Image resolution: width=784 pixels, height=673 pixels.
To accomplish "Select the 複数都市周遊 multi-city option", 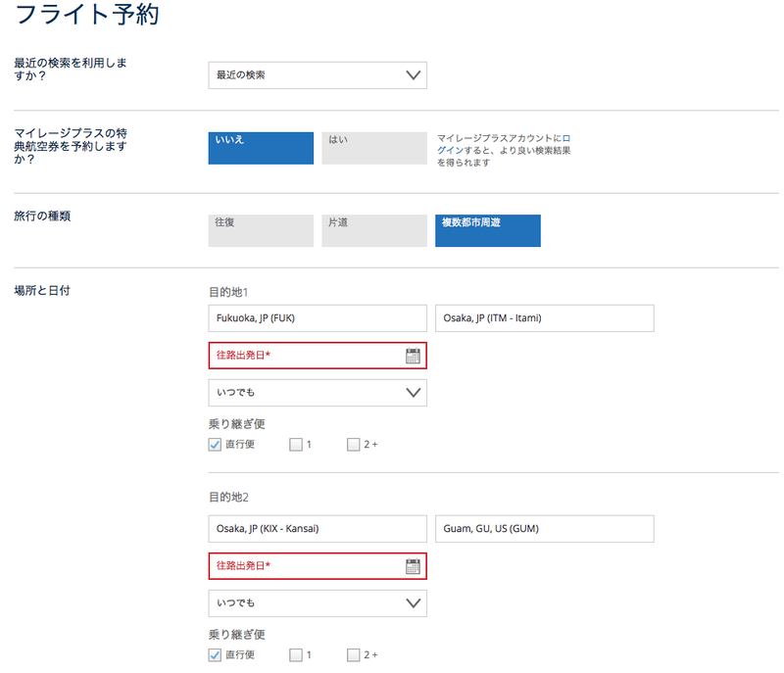I will point(488,231).
